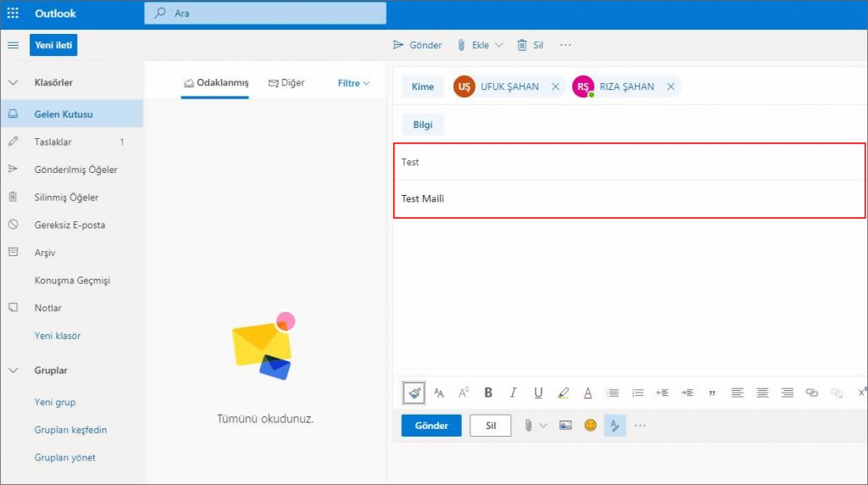Click the Kime recipients button

pos(422,86)
